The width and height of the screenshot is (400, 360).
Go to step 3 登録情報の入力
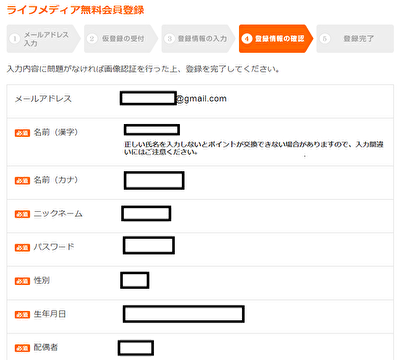[198, 39]
